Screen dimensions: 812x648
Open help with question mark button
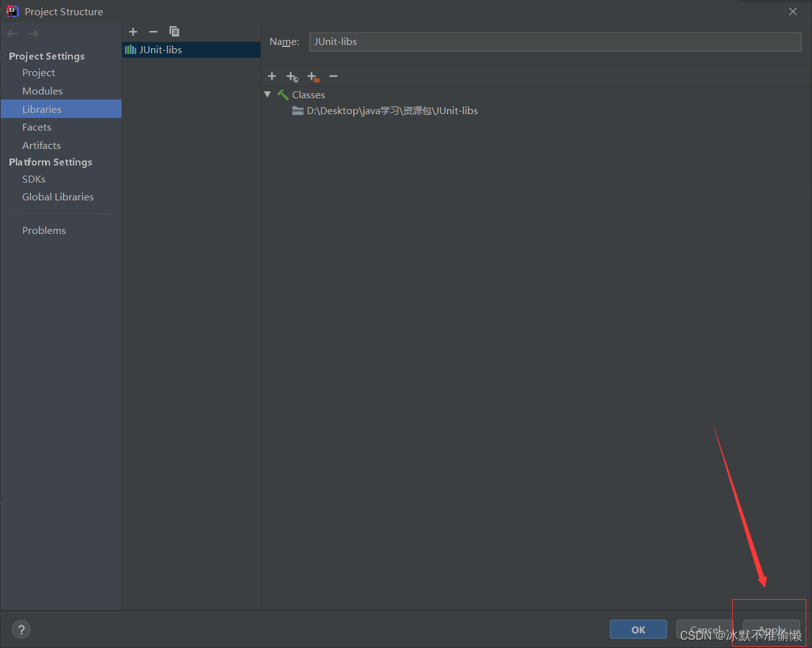(21, 630)
